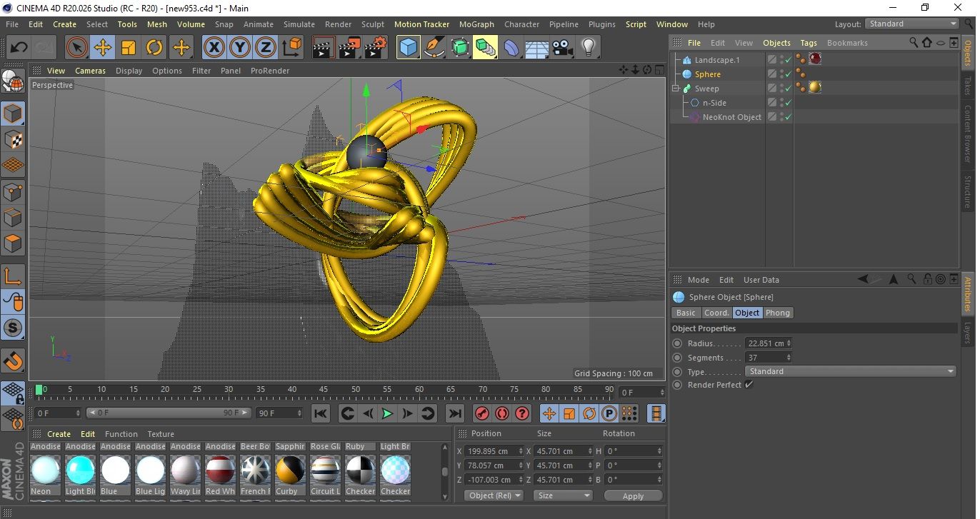Switch to Model mode
The image size is (980, 519).
click(x=14, y=114)
